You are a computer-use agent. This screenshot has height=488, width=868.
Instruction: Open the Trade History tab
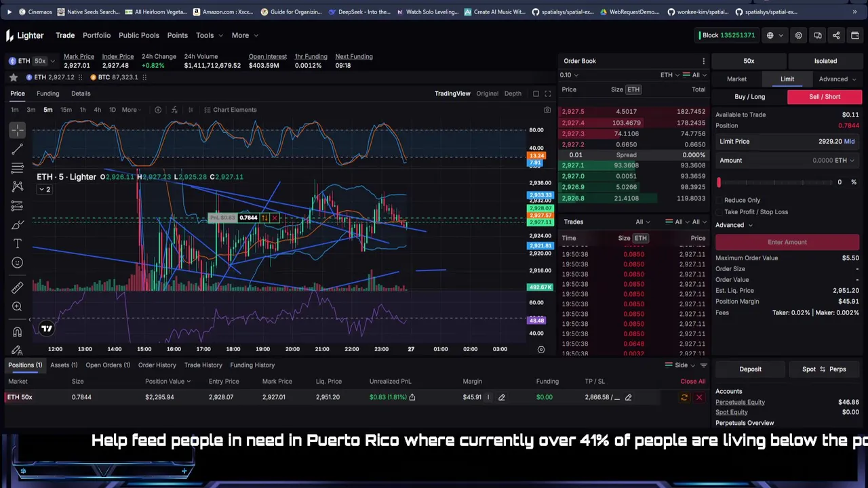click(x=203, y=365)
